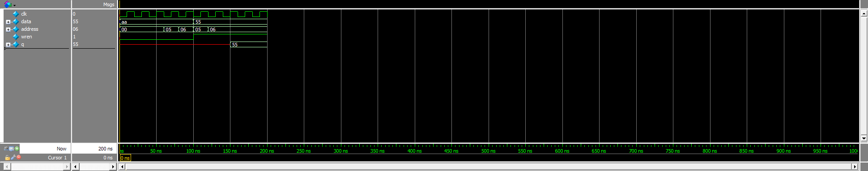Toggle the Cursor 1 lock icon
Viewport: 868px width, 171px height.
click(x=7, y=158)
